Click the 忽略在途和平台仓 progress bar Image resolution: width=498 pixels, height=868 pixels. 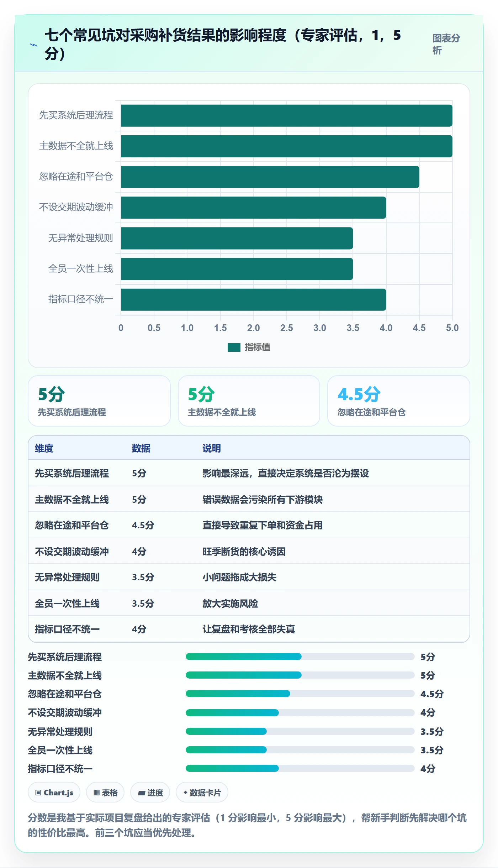(300, 694)
